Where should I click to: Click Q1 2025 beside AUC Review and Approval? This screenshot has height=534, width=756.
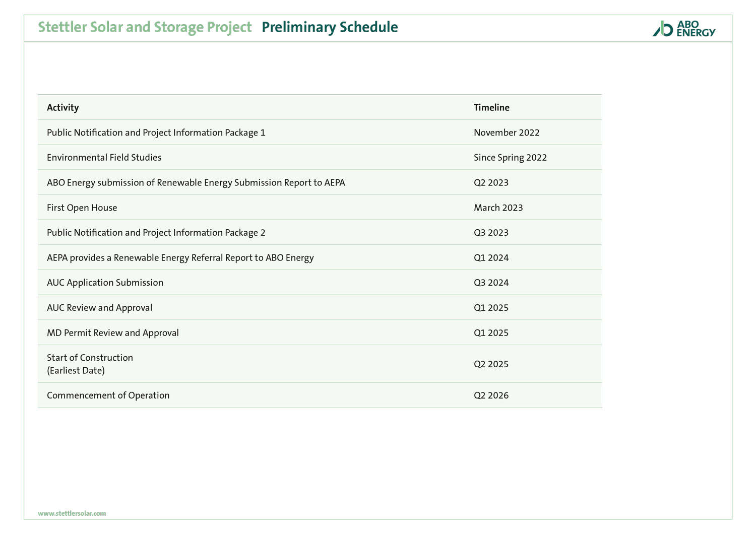tap(491, 308)
